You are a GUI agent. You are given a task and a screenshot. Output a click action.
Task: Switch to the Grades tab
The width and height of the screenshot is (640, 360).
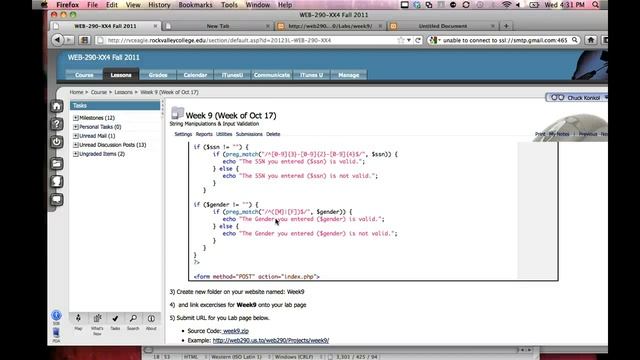(x=158, y=75)
